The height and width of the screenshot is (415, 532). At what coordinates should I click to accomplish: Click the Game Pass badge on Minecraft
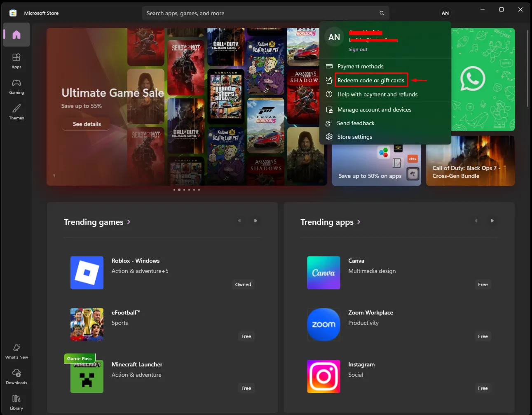[x=80, y=359]
